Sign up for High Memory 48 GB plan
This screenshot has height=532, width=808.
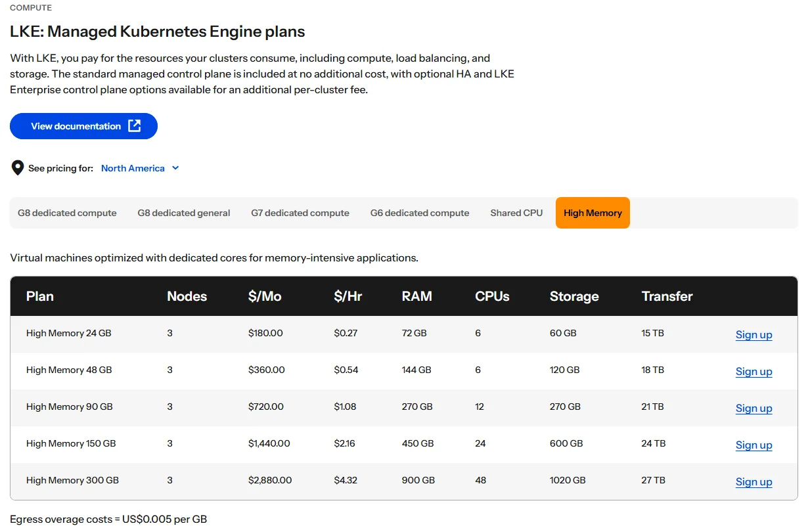(753, 371)
